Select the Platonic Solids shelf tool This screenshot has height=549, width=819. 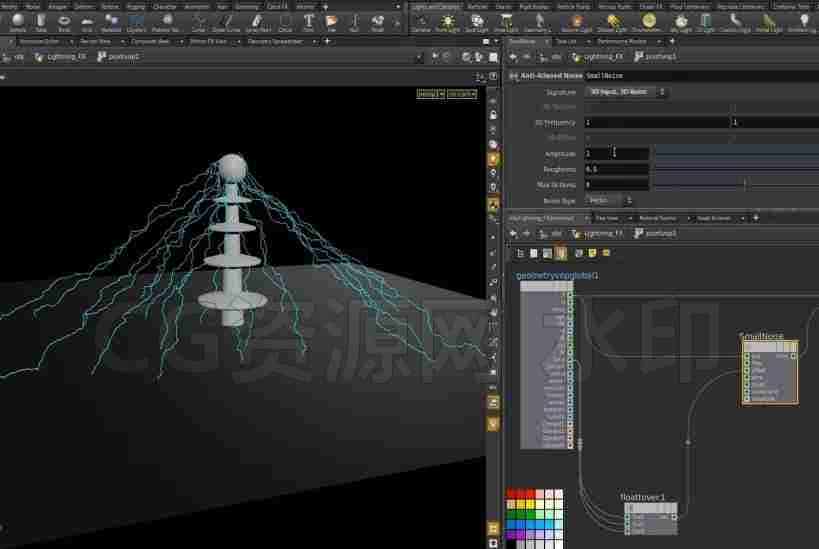pos(166,22)
